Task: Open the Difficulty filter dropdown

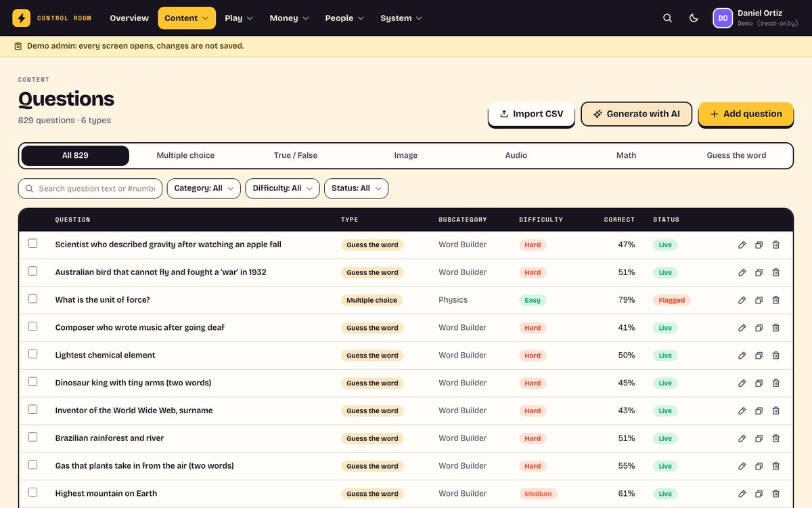Action: pos(282,188)
